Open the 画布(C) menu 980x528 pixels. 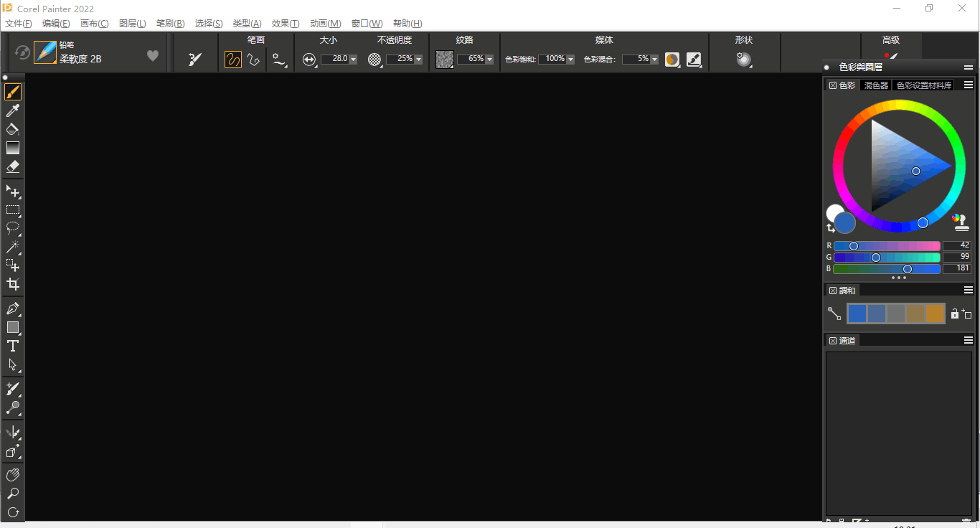click(x=95, y=24)
